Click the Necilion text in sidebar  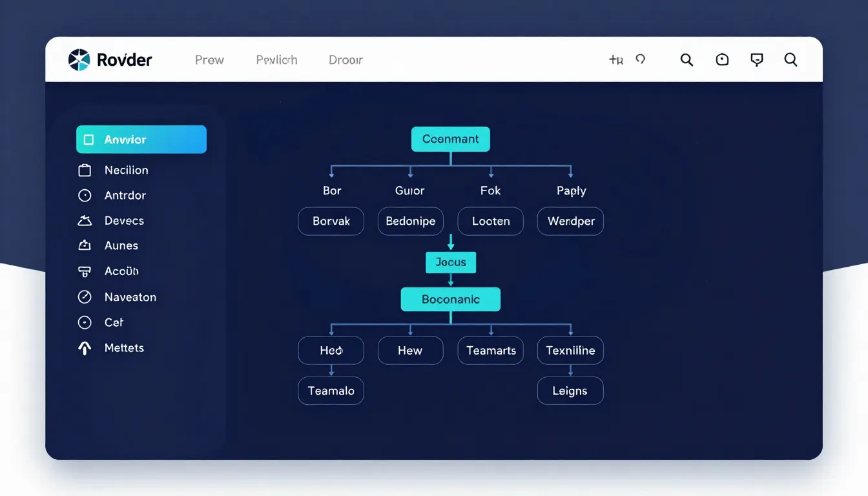coord(127,170)
